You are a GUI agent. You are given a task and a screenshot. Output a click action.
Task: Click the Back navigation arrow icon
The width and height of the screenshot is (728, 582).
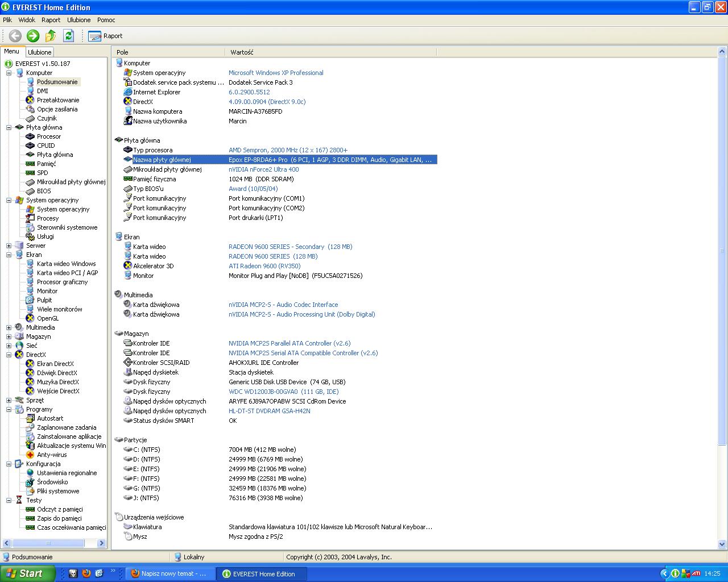click(x=15, y=36)
